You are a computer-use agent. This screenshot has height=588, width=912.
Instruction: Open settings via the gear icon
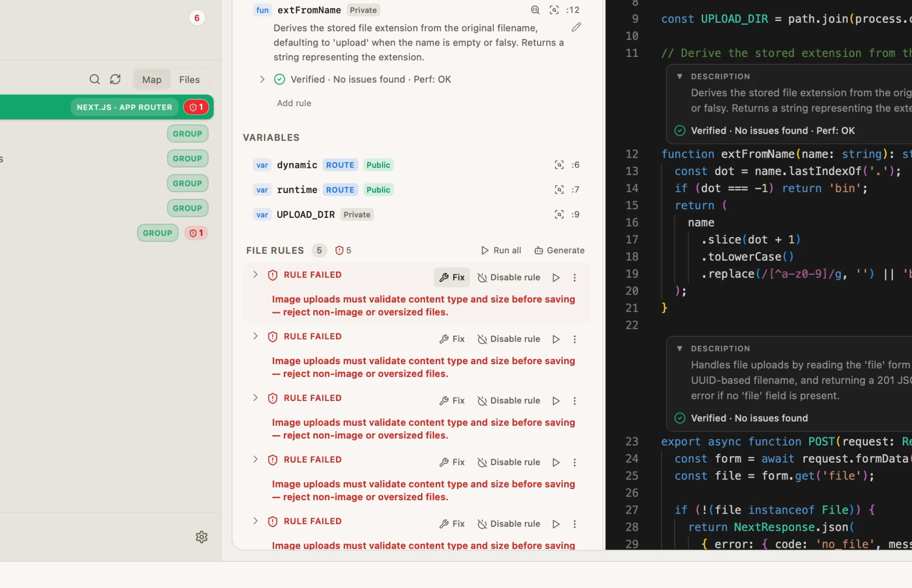202,537
